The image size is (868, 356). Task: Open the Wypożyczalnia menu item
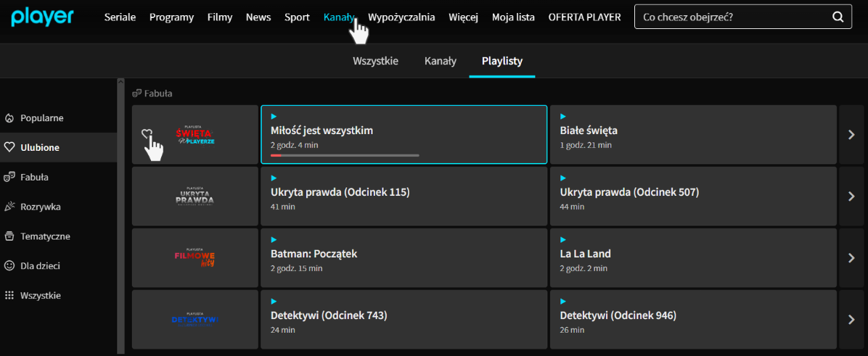[x=401, y=17]
